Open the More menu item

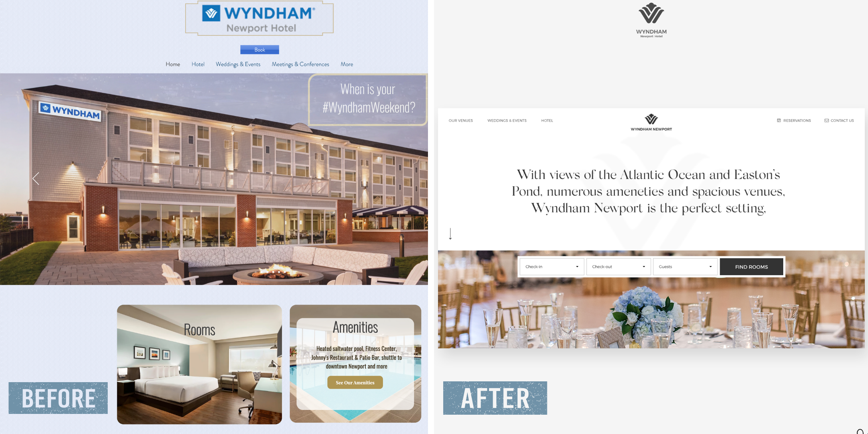coord(346,64)
